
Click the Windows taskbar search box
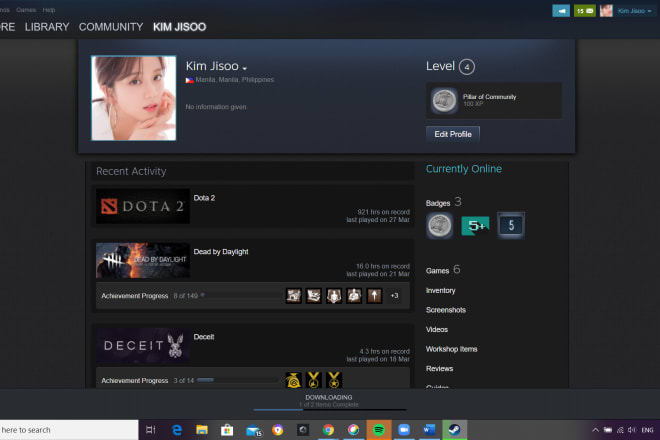[x=69, y=430]
